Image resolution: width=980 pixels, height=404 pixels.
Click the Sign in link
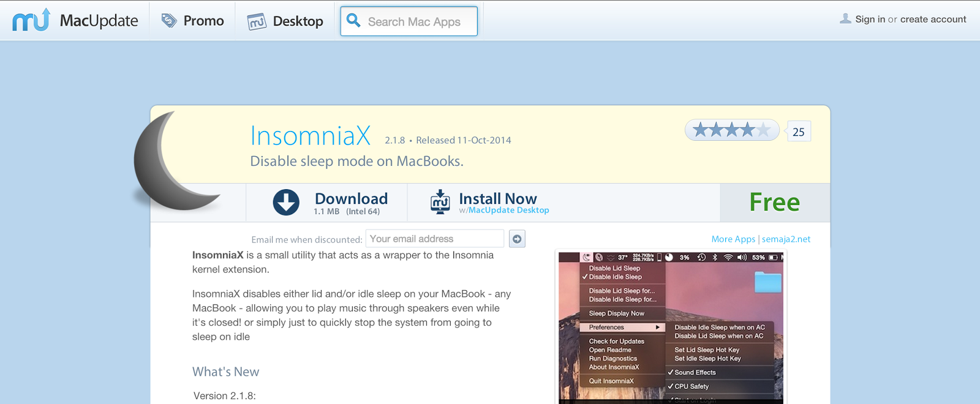pyautogui.click(x=870, y=19)
